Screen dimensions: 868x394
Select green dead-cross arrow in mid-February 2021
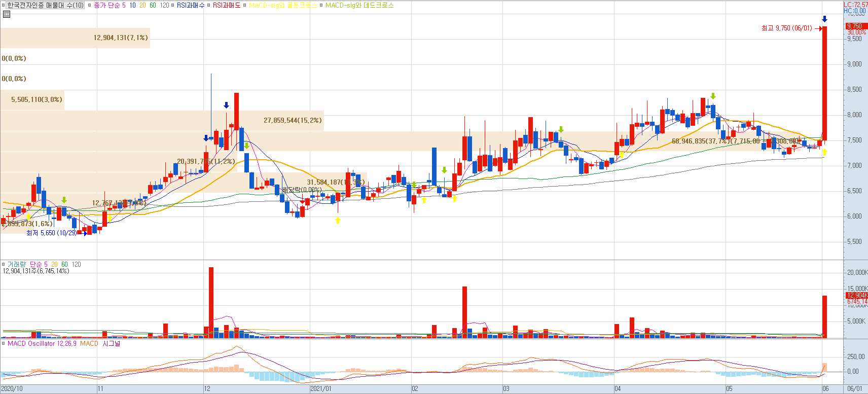pyautogui.click(x=444, y=170)
